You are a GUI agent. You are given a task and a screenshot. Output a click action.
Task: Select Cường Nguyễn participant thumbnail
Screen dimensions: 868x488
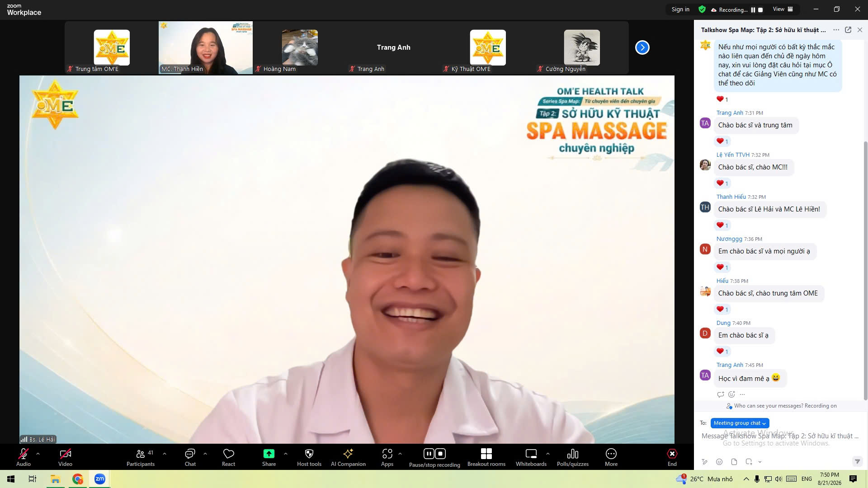(x=582, y=47)
